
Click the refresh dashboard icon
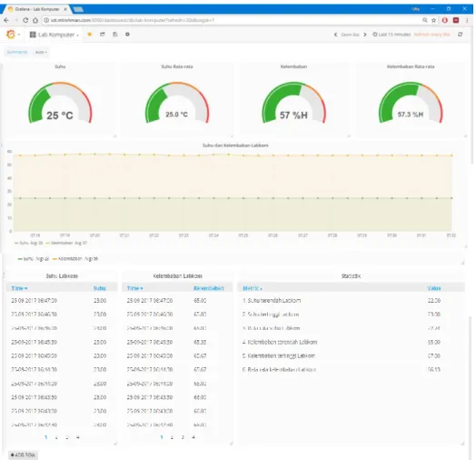click(461, 35)
